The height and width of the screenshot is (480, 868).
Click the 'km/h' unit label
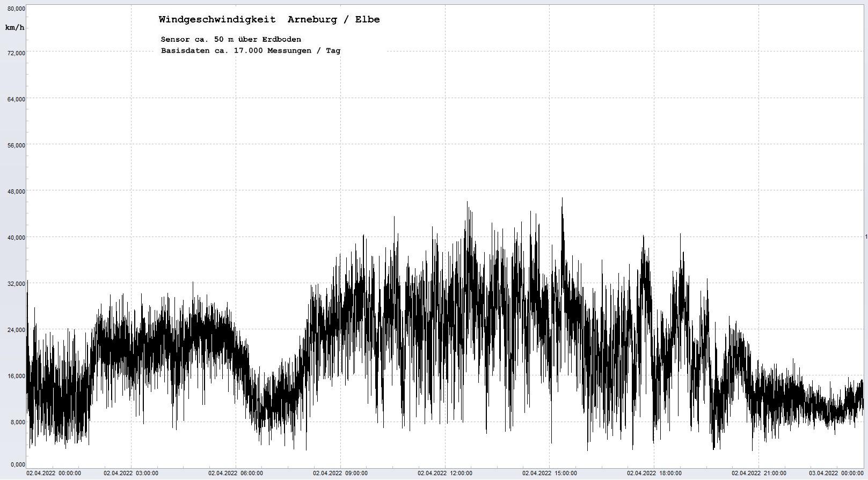(14, 27)
